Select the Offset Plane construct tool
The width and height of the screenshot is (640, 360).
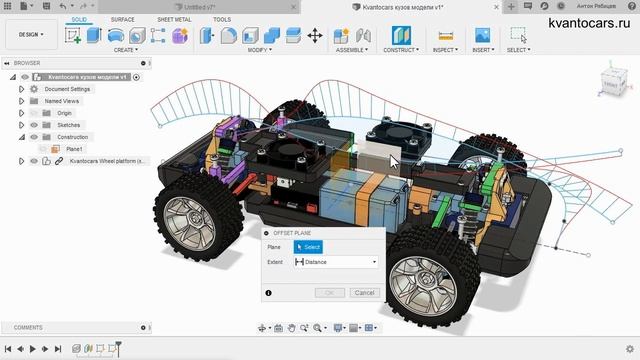[401, 35]
